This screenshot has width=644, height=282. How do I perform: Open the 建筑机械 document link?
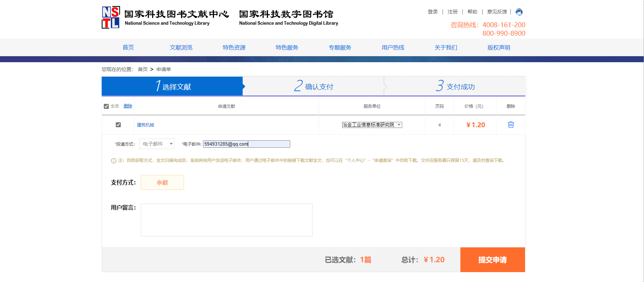tap(145, 125)
